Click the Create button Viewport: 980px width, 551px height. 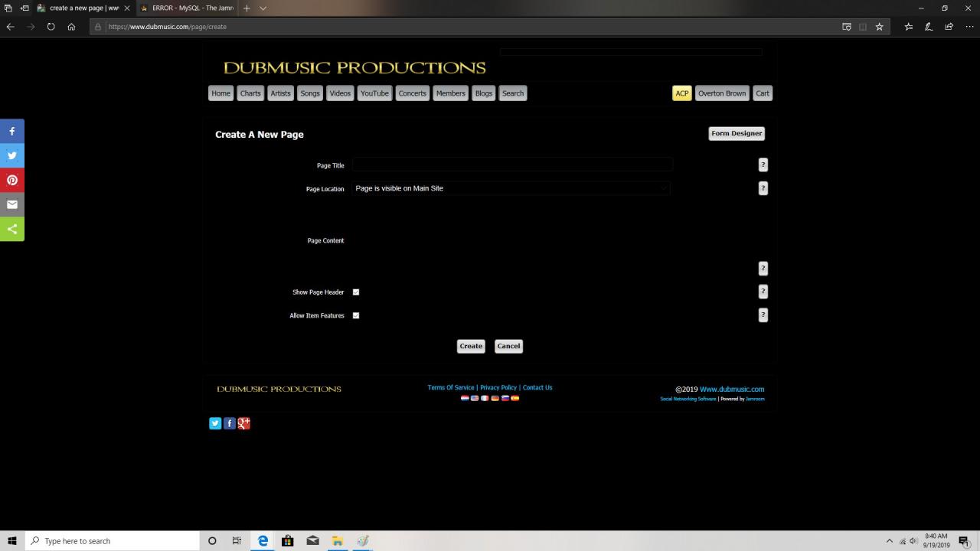tap(471, 346)
